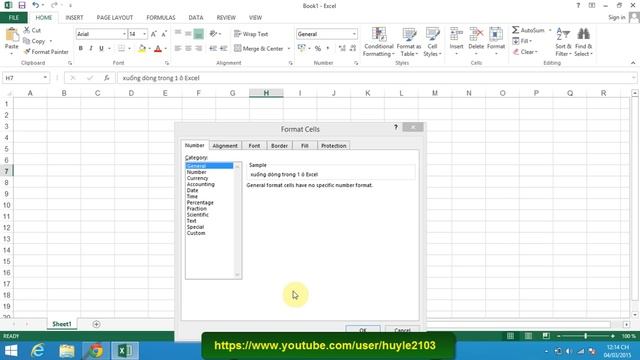
Task: Click Decrease Decimal icon
Action: (x=353, y=48)
